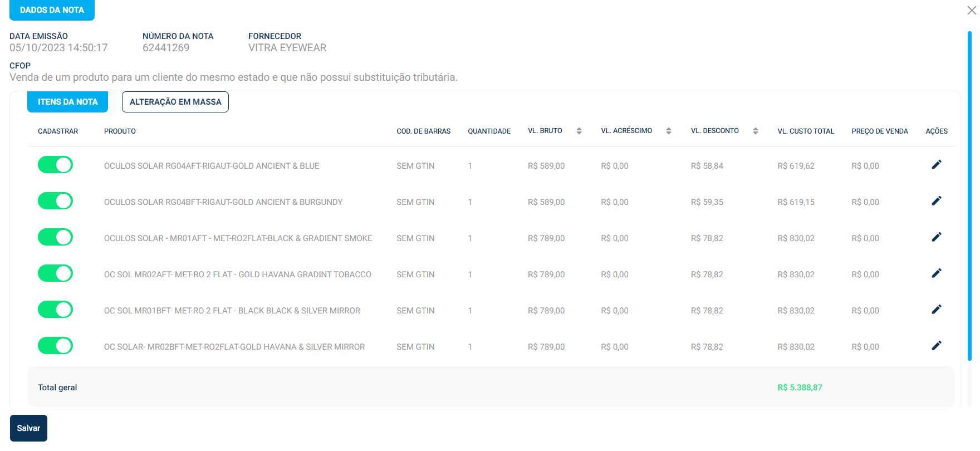Click VL. BRUTO R$ 589,00 in RG04BFT row
The height and width of the screenshot is (451, 980).
[546, 202]
